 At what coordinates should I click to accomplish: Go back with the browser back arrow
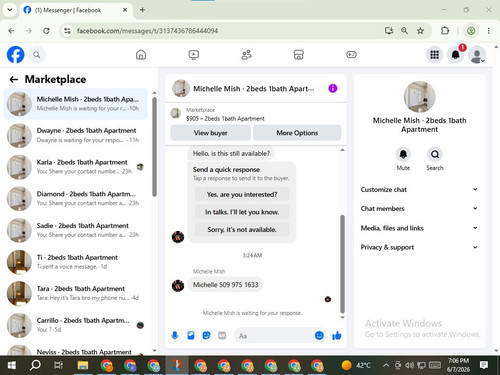tap(11, 31)
